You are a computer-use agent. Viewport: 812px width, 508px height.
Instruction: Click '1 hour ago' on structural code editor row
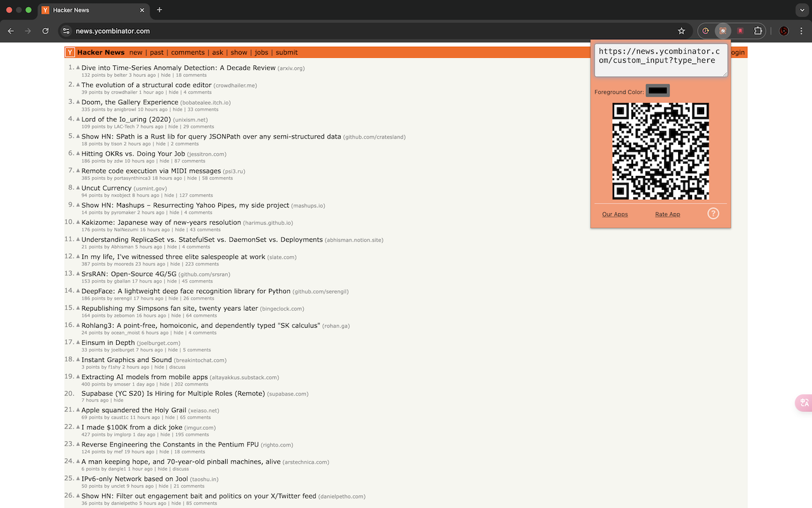(151, 93)
